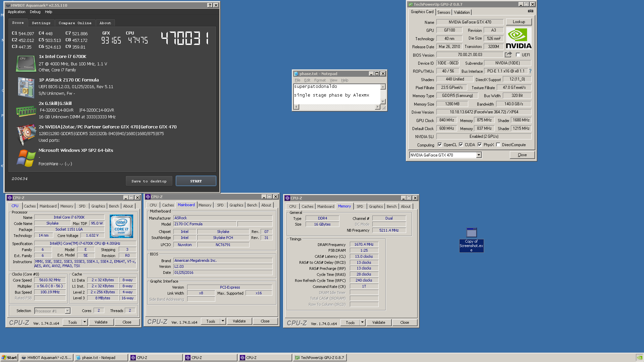Click Close in CPU-Z Memory window
The height and width of the screenshot is (362, 644).
click(405, 322)
